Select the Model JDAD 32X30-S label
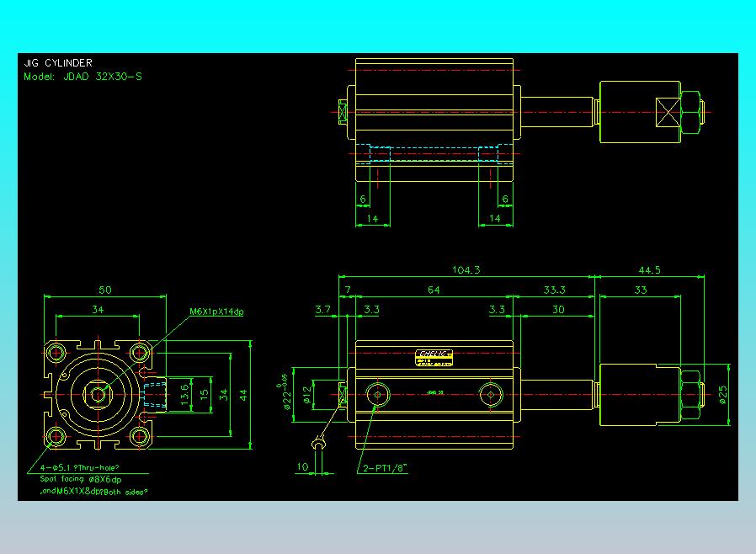The image size is (756, 554). pyautogui.click(x=83, y=77)
